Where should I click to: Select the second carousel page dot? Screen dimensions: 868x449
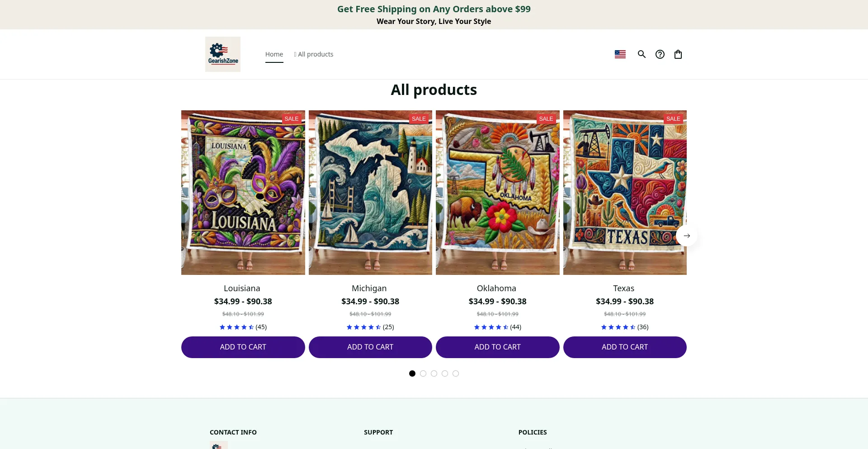(x=423, y=373)
